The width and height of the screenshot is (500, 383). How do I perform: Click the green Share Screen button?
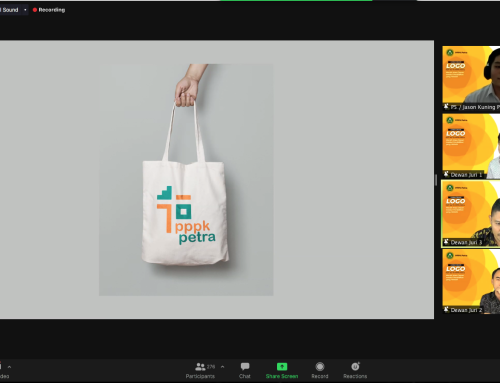click(x=282, y=371)
